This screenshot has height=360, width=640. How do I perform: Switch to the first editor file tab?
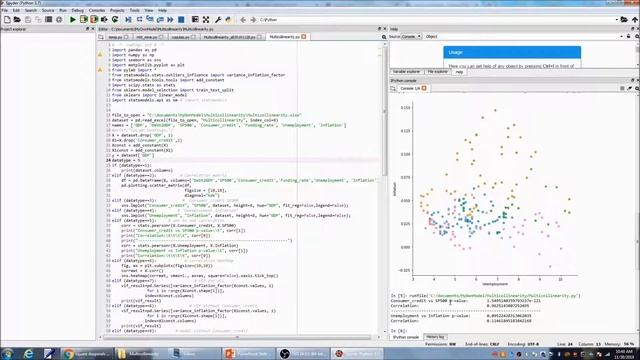[118, 37]
